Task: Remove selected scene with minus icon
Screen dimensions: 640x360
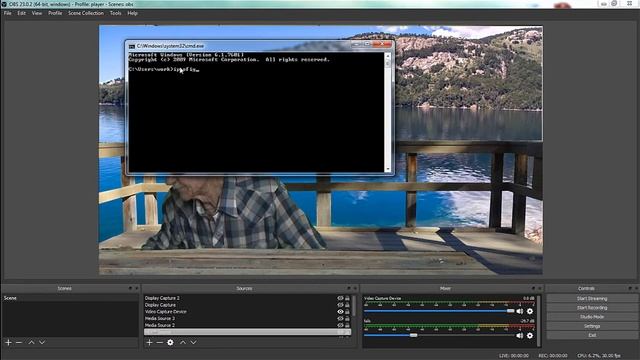Action: [19, 342]
